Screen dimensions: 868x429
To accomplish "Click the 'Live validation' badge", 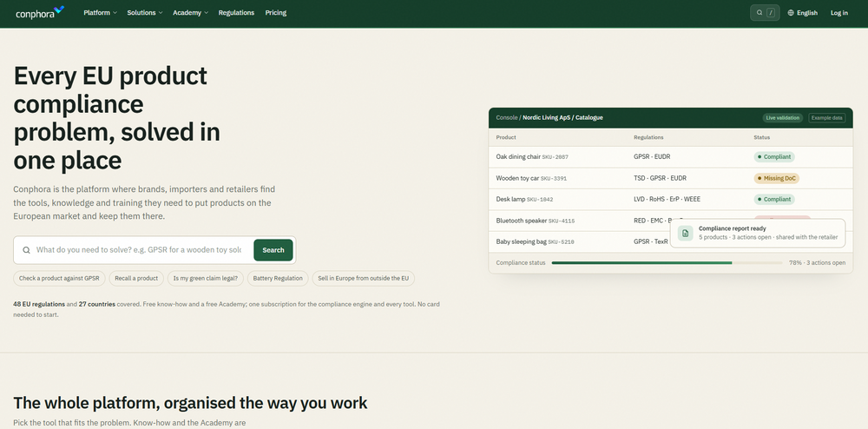I will pos(783,118).
